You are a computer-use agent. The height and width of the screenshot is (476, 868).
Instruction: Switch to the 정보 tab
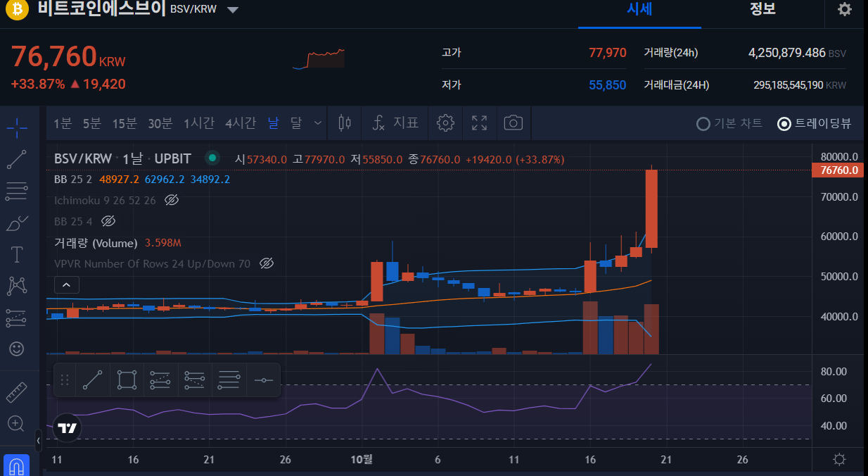click(x=762, y=9)
